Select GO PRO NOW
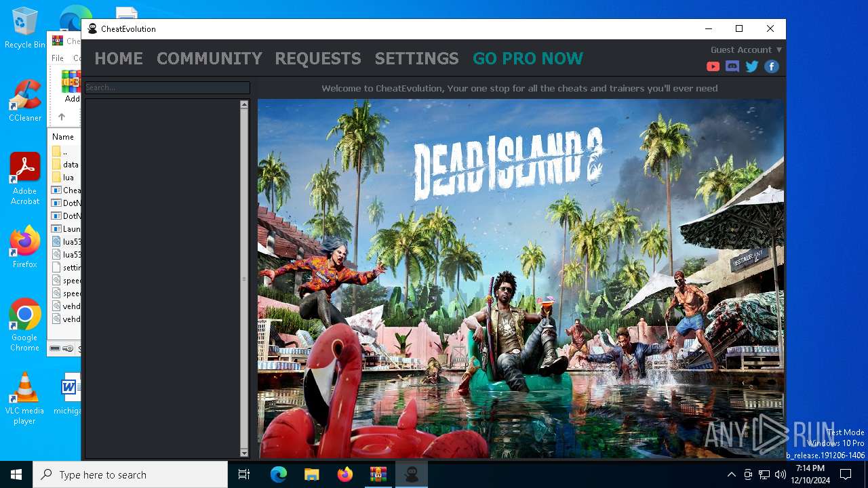The image size is (868, 488). (x=528, y=58)
